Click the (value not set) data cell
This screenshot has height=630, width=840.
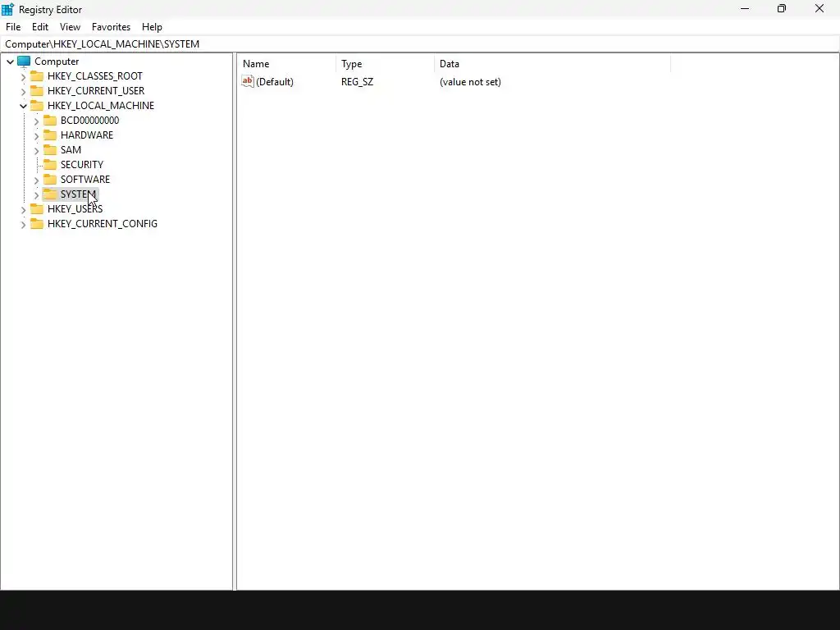click(470, 82)
